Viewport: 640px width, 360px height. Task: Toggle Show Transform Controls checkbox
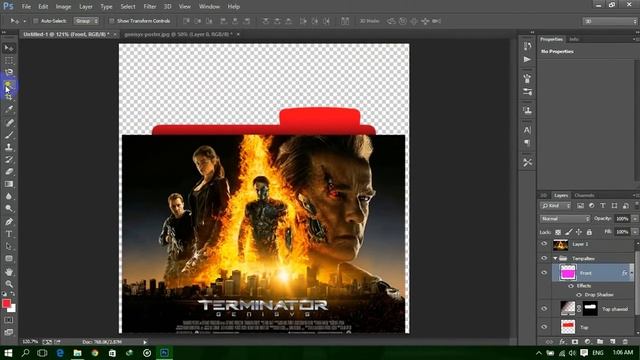click(111, 21)
